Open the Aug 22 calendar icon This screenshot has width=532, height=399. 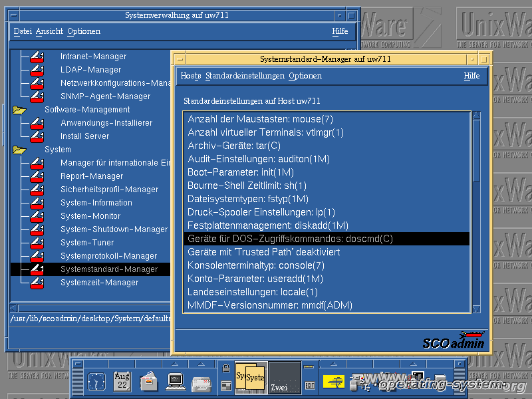[122, 380]
